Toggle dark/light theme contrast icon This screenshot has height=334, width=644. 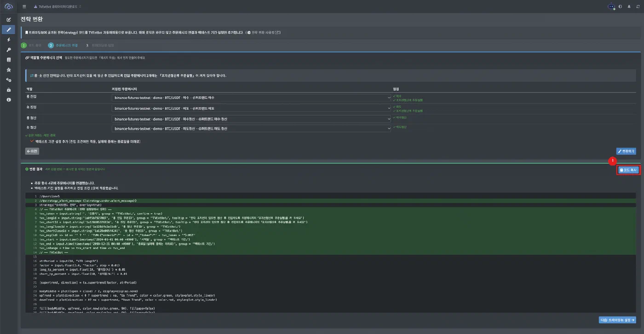(x=620, y=6)
